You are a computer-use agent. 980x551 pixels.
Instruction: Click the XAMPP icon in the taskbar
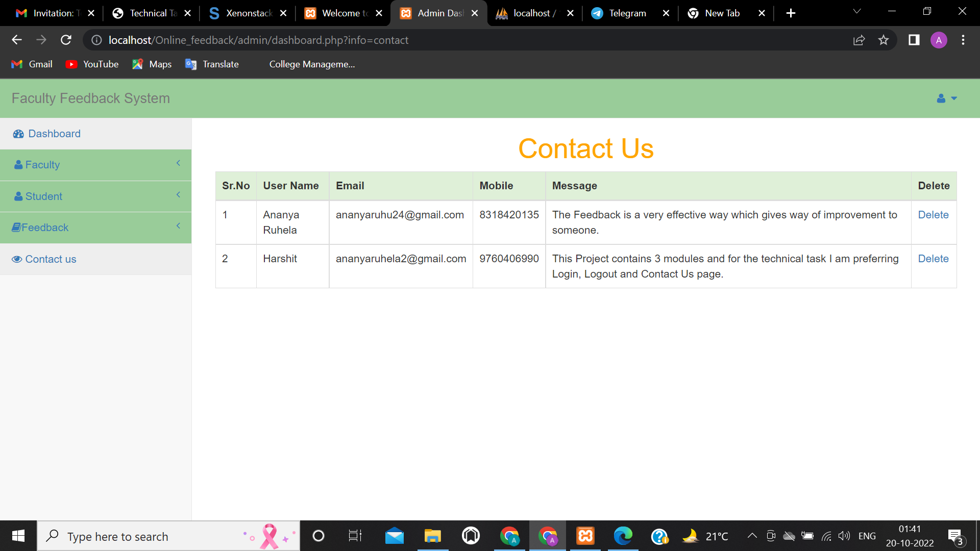coord(585,536)
